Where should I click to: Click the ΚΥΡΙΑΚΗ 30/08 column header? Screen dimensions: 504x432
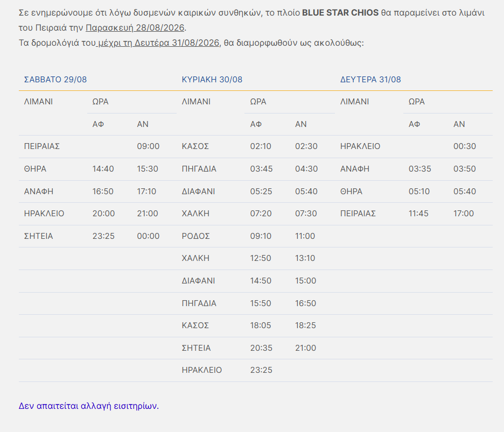point(212,80)
